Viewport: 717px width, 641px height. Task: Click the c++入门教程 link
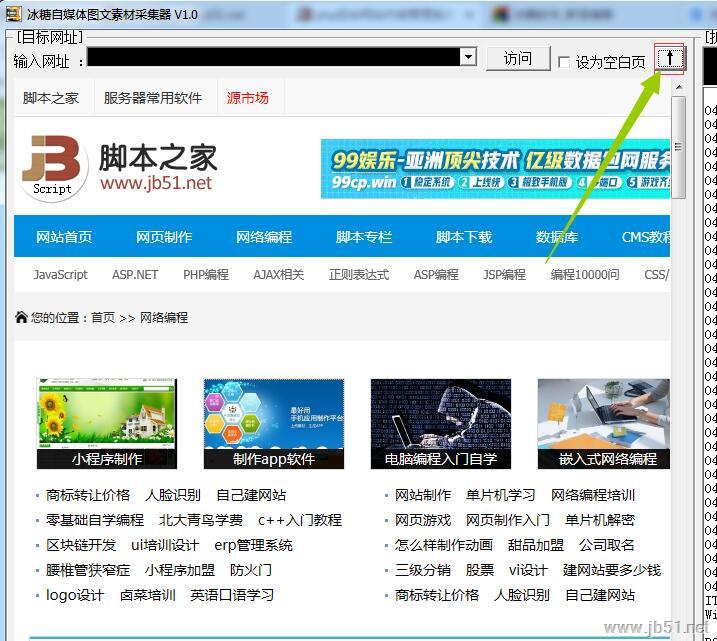click(x=300, y=520)
